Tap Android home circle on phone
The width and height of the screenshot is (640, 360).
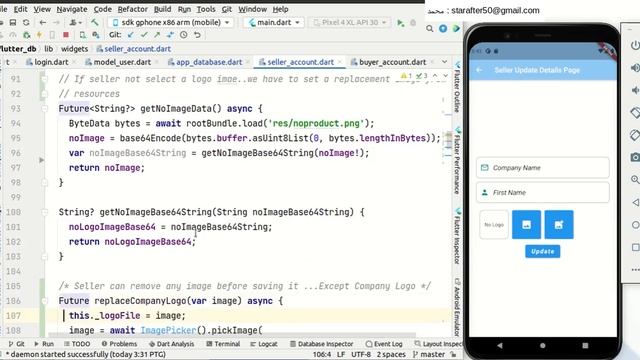tap(542, 345)
